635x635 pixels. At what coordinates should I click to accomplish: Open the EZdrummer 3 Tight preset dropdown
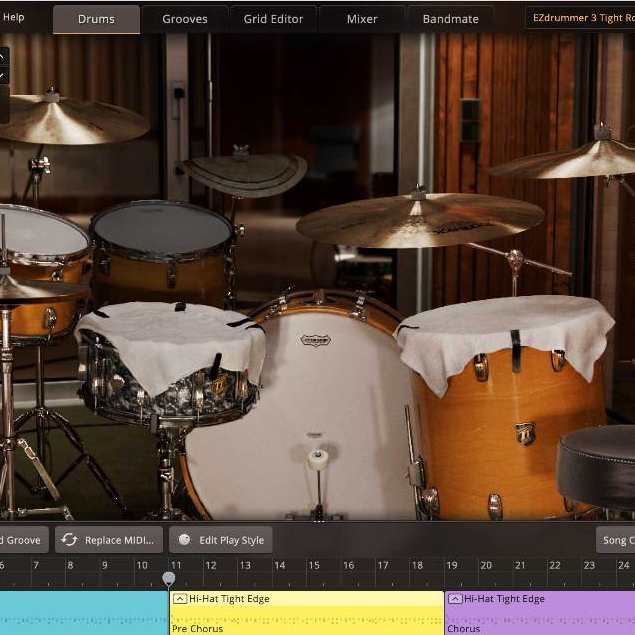click(580, 18)
